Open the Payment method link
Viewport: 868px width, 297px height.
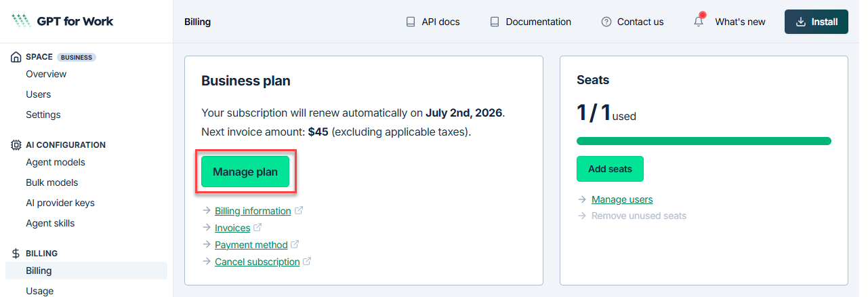(251, 245)
